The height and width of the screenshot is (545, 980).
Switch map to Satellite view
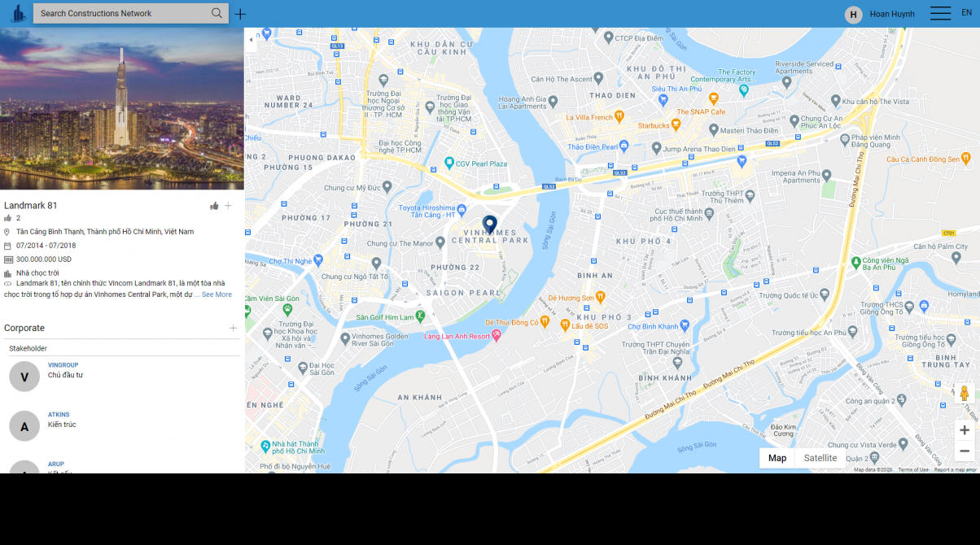(x=820, y=458)
